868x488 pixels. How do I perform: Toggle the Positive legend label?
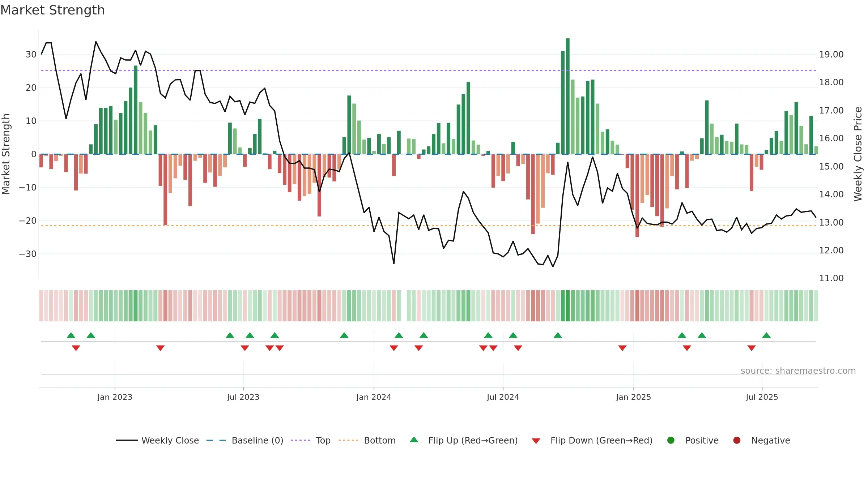702,441
